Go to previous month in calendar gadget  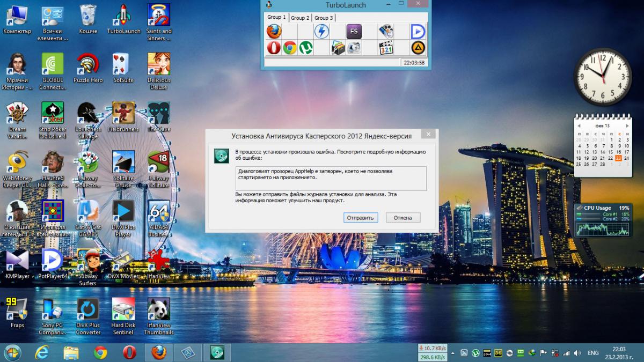[x=579, y=125]
